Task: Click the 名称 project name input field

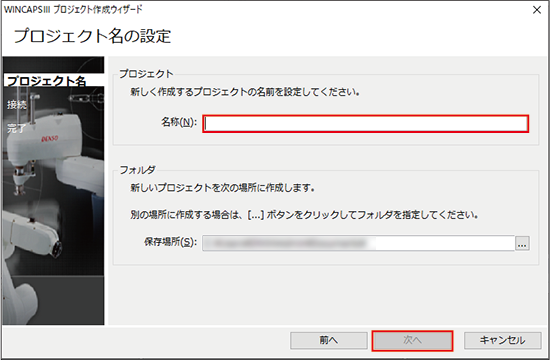Action: point(365,124)
